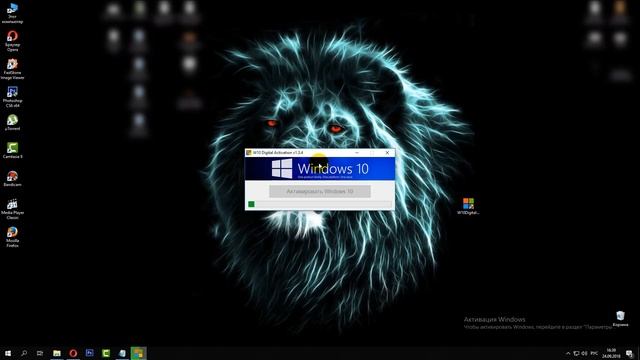Viewport: 640px width, 360px height.
Task: Open Task View on the taskbar
Action: (40, 353)
